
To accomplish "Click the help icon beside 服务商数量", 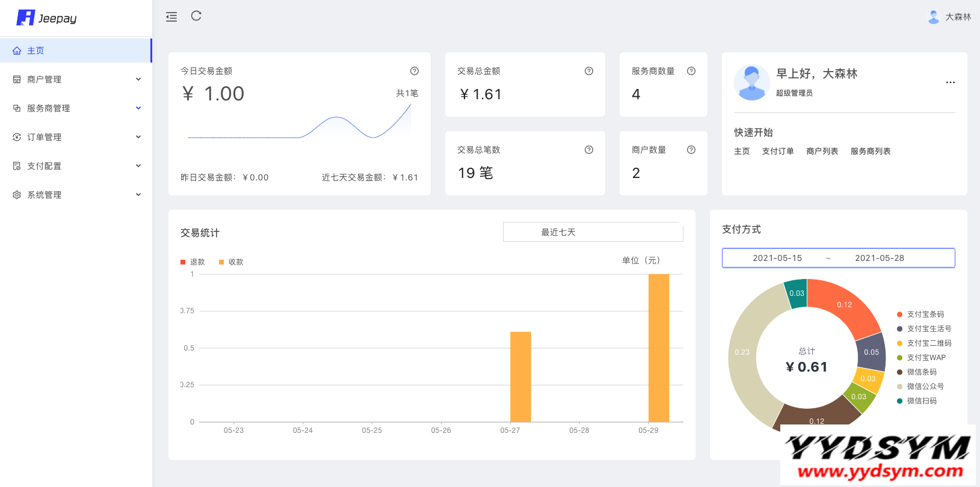I will coord(691,71).
